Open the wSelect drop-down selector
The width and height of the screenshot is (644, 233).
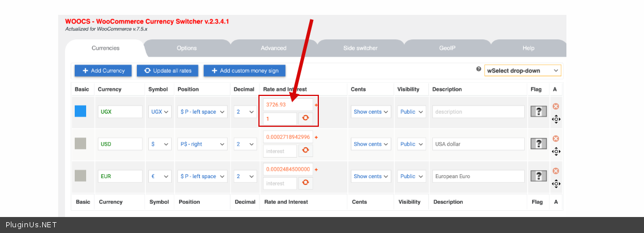[522, 71]
